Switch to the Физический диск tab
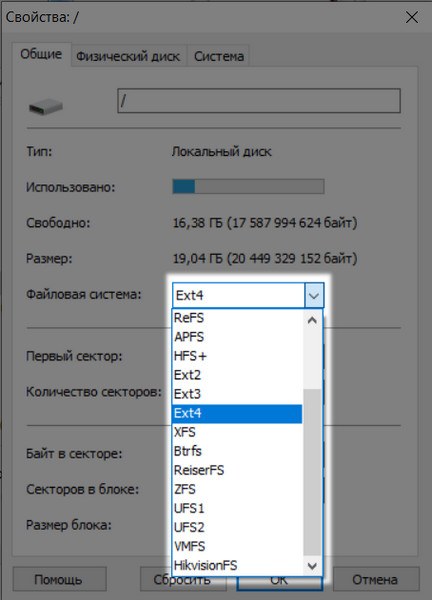Viewport: 432px width, 600px height. pyautogui.click(x=128, y=56)
